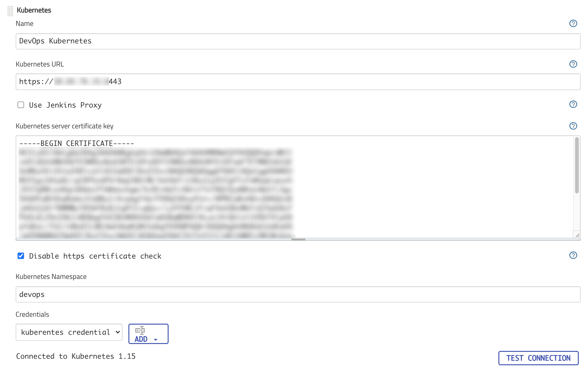Click the Disable https certificate check help icon
Viewport: 588px width, 368px height.
tap(574, 255)
